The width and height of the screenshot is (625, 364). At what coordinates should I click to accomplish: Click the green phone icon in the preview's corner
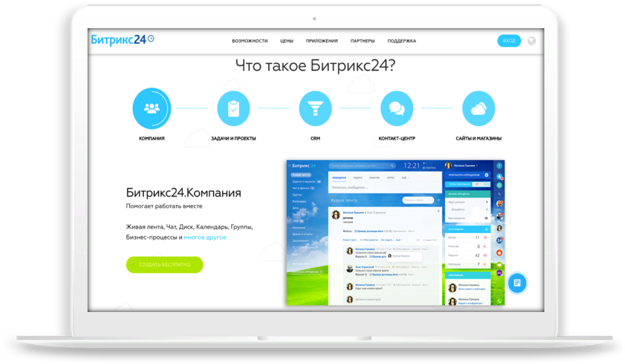pyautogui.click(x=499, y=300)
